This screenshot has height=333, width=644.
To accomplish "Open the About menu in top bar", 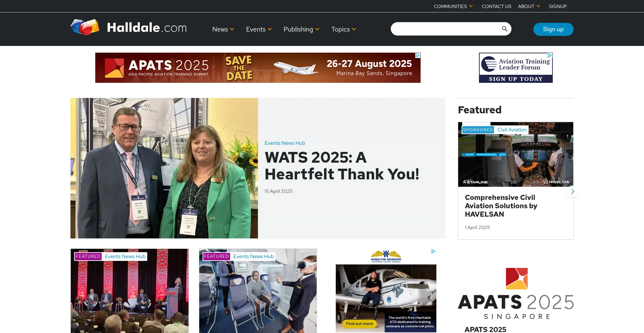I will tap(529, 6).
